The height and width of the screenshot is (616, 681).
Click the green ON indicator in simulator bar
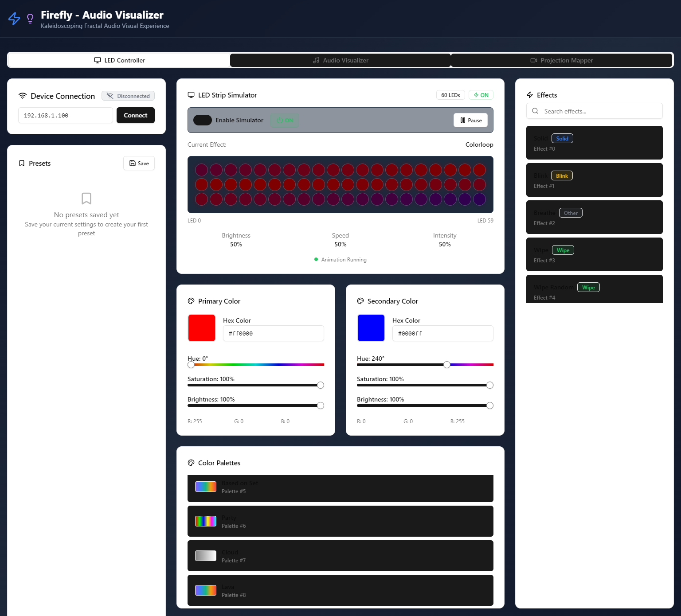pos(285,120)
